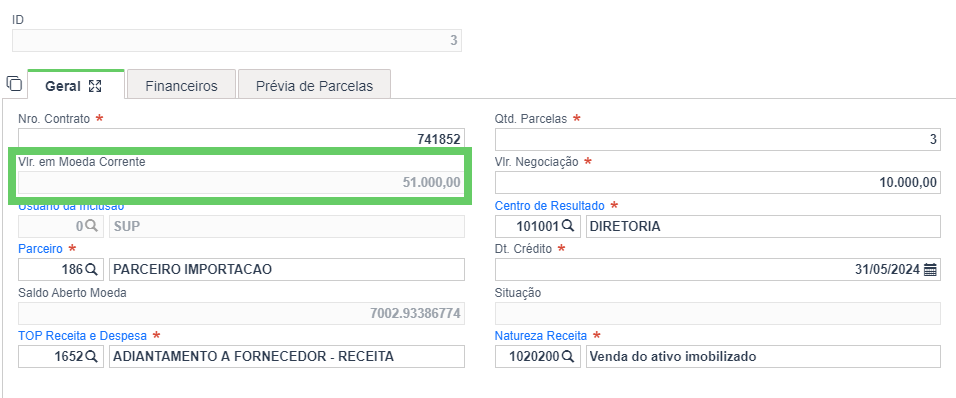Open the Prévia de Parcelas tab
This screenshot has height=398, width=956.
point(314,86)
